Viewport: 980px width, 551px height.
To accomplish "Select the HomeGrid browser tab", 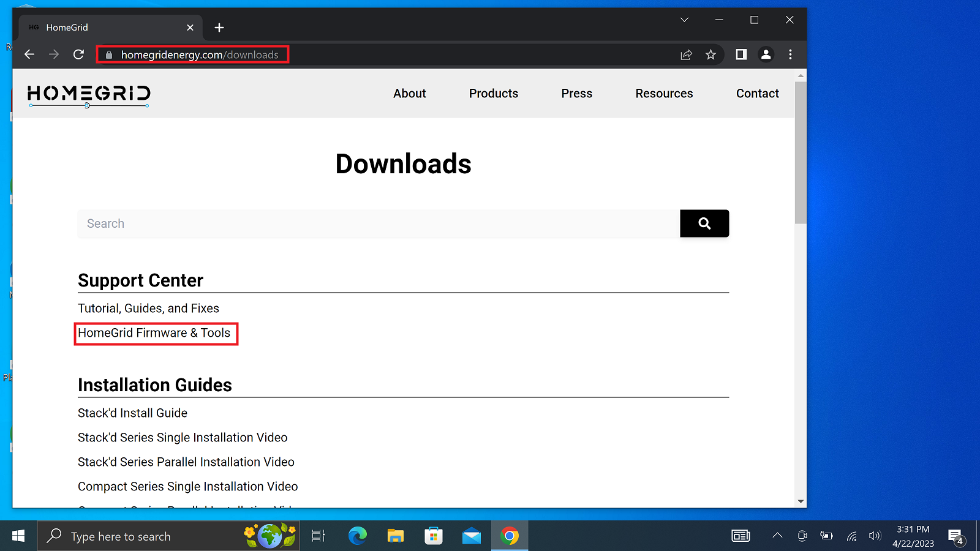I will click(x=110, y=28).
